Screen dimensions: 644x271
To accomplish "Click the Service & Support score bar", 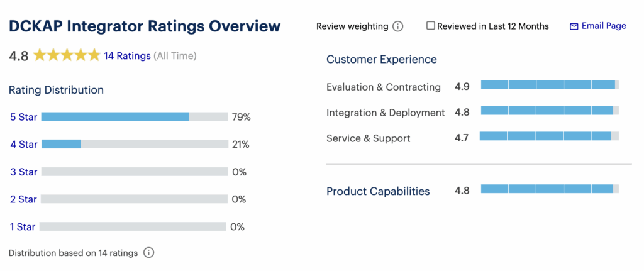I will pos(549,136).
